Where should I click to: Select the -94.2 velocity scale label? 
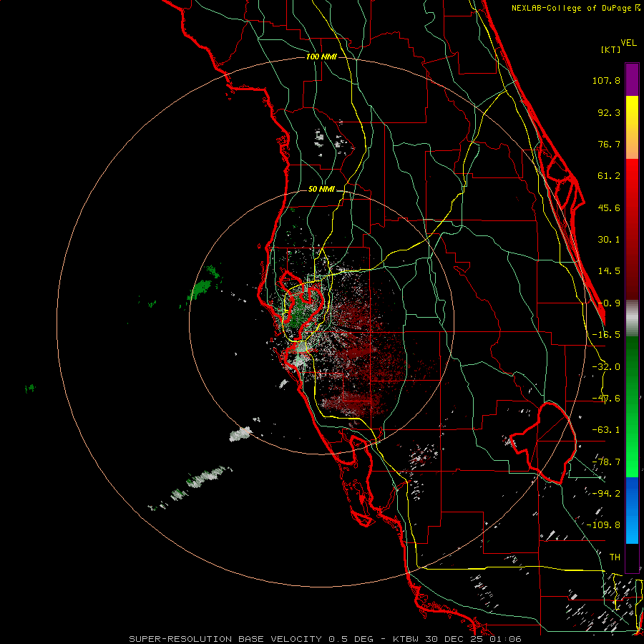[606, 493]
